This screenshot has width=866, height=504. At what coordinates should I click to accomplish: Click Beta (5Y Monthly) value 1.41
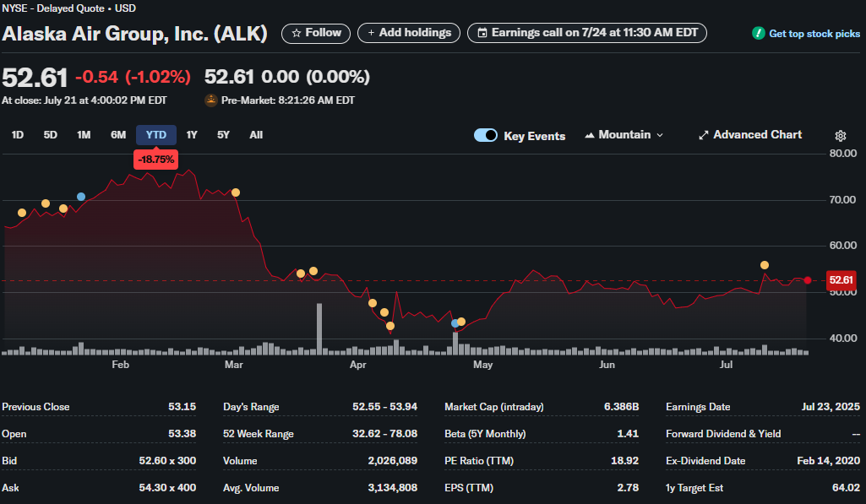point(628,434)
